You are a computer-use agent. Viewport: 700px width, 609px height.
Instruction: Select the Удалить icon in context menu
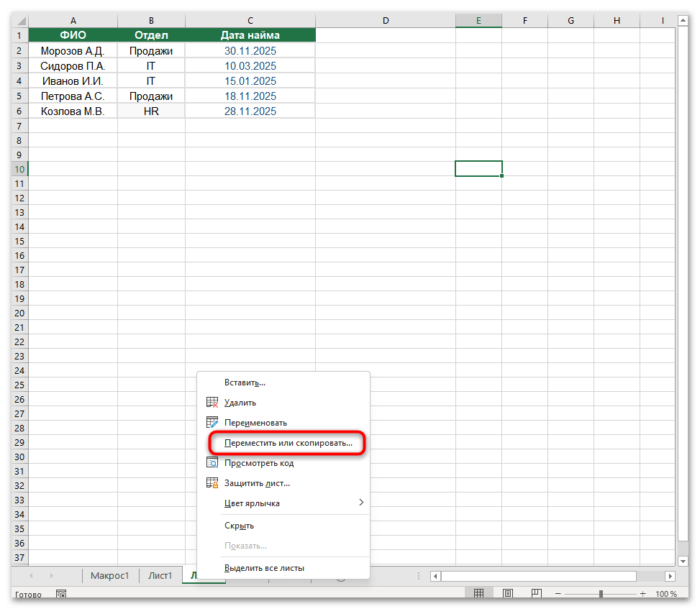212,403
